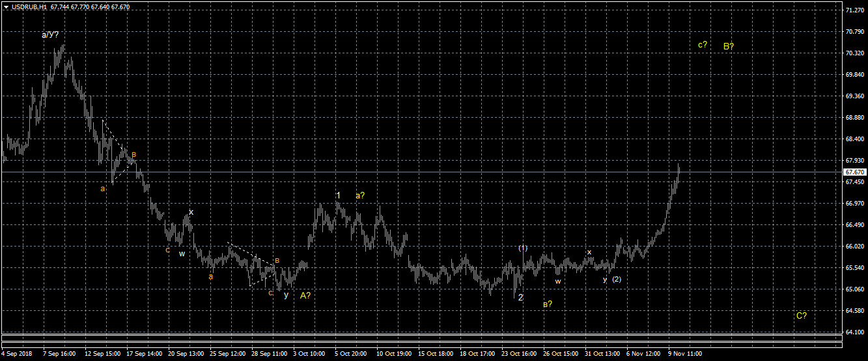Select the white 'w' label above 'в?'
The height and width of the screenshot is (361, 868).
(x=558, y=282)
